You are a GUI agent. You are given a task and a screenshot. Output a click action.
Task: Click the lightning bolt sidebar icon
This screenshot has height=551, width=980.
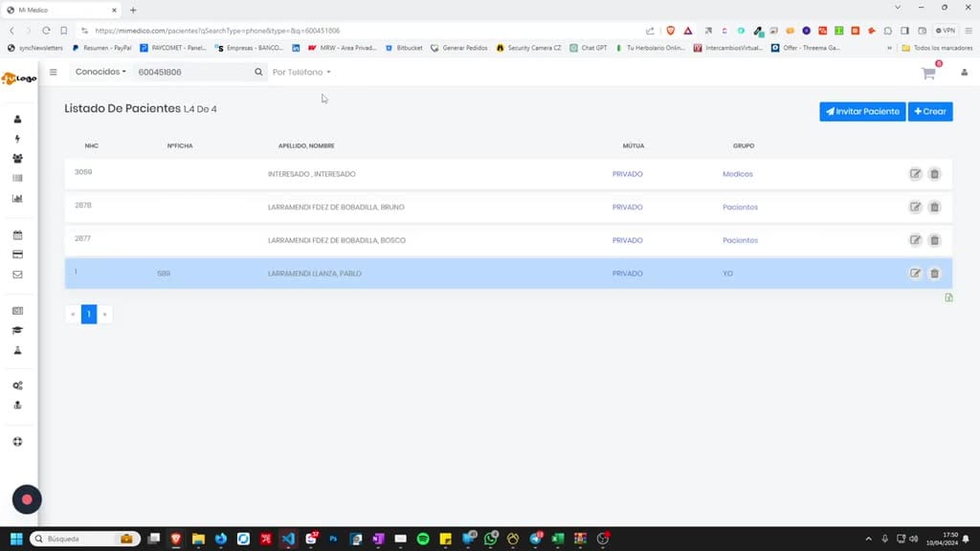coord(17,139)
